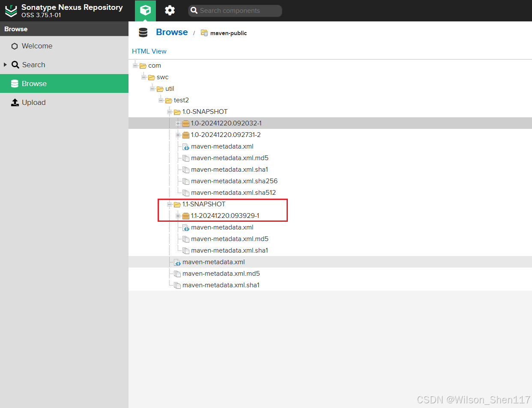Select the com tree node
532x408 pixels.
coord(155,66)
